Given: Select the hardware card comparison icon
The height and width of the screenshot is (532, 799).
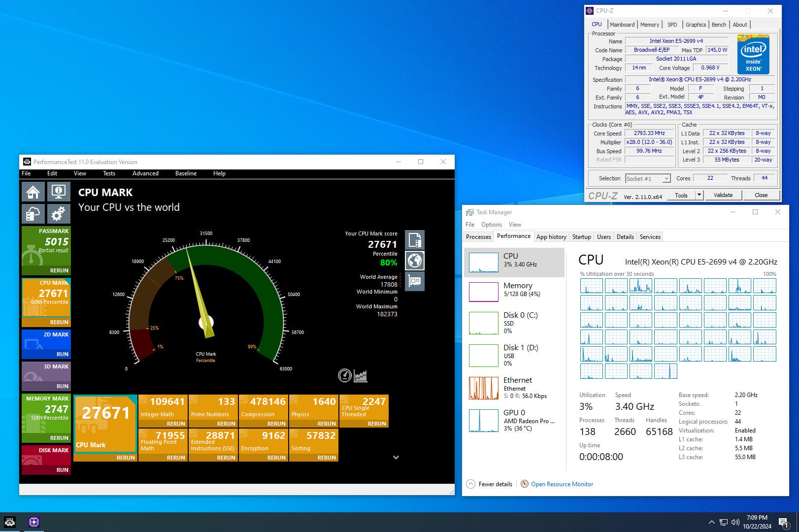Looking at the screenshot, I should coord(415,281).
